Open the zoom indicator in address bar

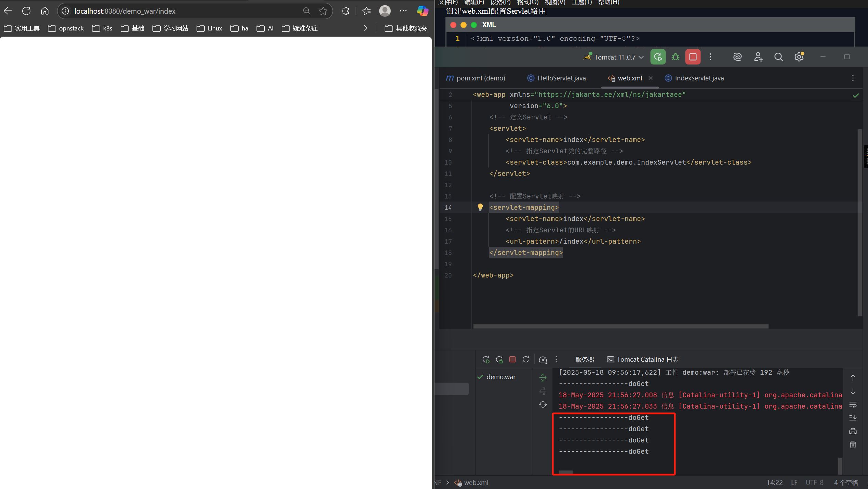[x=307, y=11]
